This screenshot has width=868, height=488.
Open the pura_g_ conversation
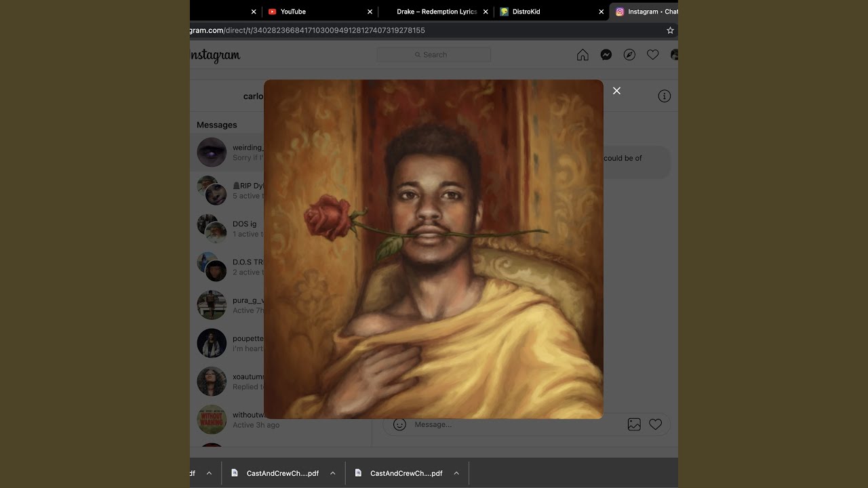(x=228, y=305)
